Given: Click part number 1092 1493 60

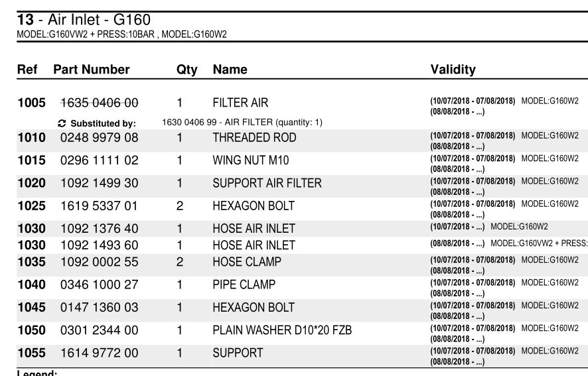Looking at the screenshot, I should tap(99, 245).
